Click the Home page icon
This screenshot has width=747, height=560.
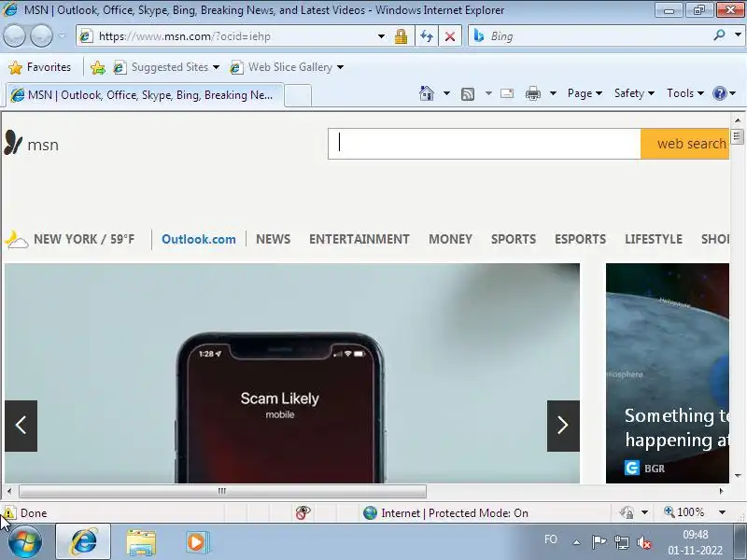[427, 93]
